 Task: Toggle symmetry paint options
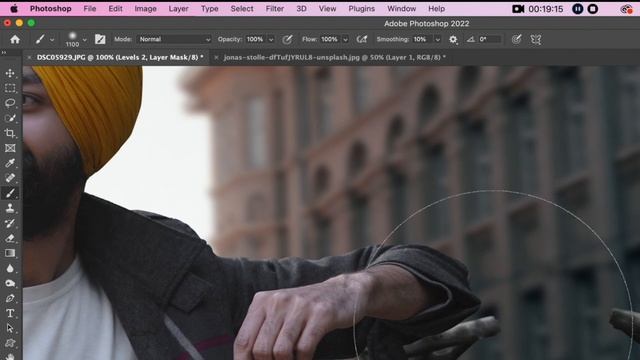coord(536,40)
